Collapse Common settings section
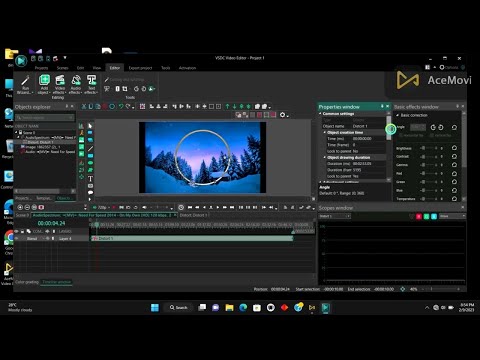This screenshot has height=360, width=480. 320,114
